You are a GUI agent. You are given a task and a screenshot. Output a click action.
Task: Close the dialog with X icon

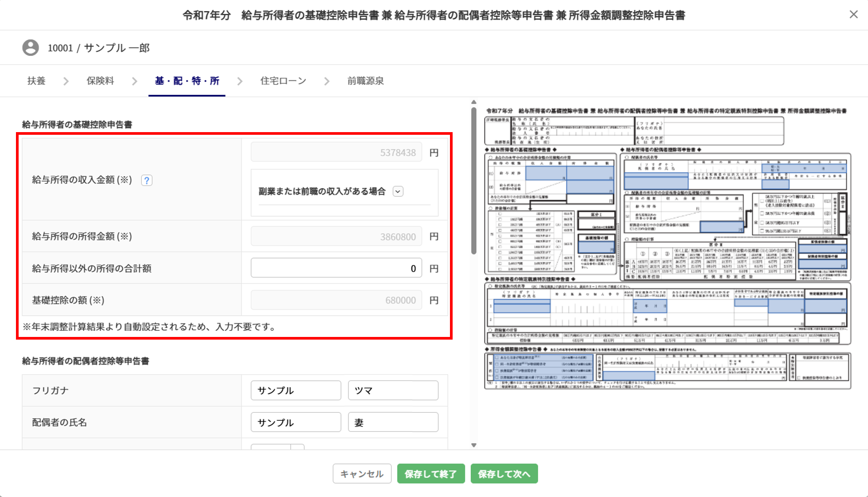click(x=853, y=15)
